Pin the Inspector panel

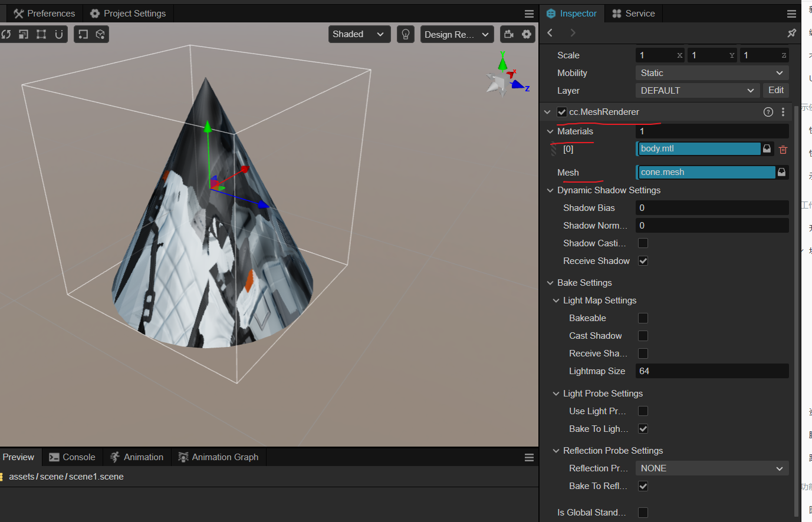pos(791,33)
